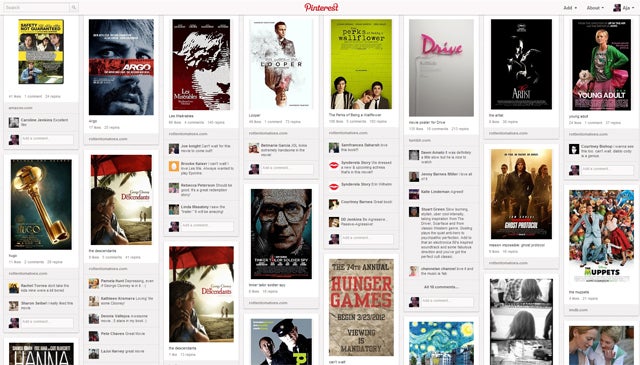
Task: Click Brooke Kaiser's orange avatar icon
Action: click(174, 166)
